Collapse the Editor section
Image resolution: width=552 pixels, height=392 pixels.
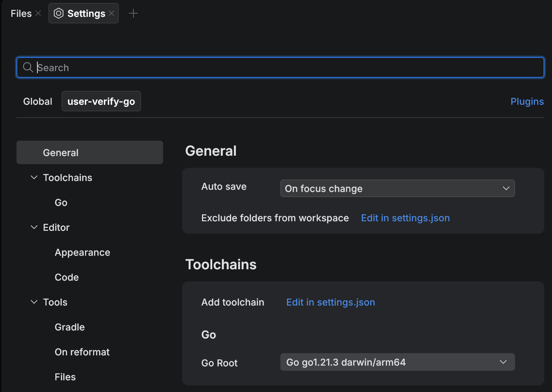click(x=34, y=227)
